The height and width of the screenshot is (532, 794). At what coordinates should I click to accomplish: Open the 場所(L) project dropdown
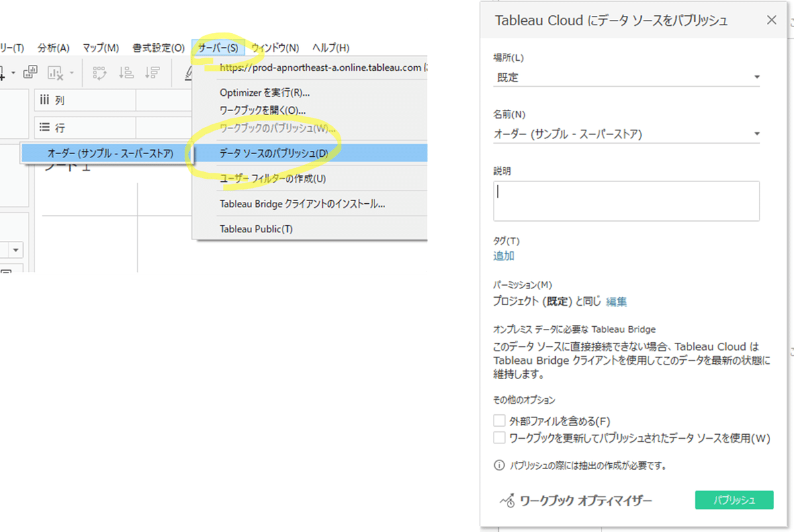click(x=627, y=77)
